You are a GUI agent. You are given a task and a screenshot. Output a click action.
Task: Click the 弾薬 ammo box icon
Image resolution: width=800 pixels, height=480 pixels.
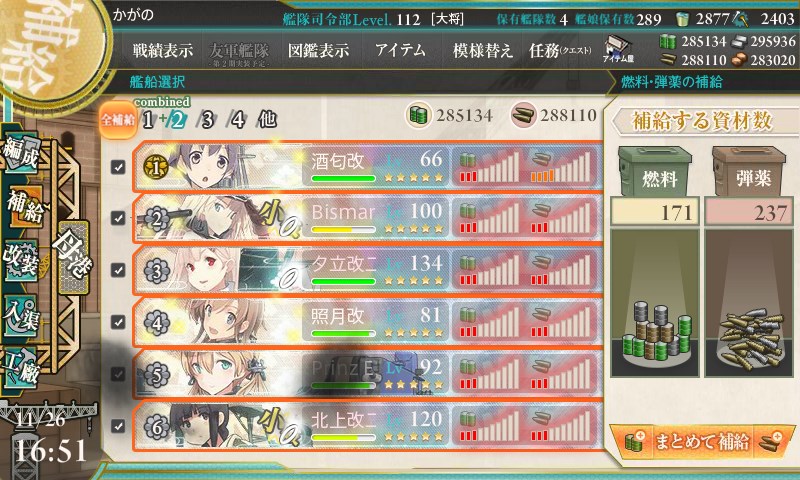(749, 171)
